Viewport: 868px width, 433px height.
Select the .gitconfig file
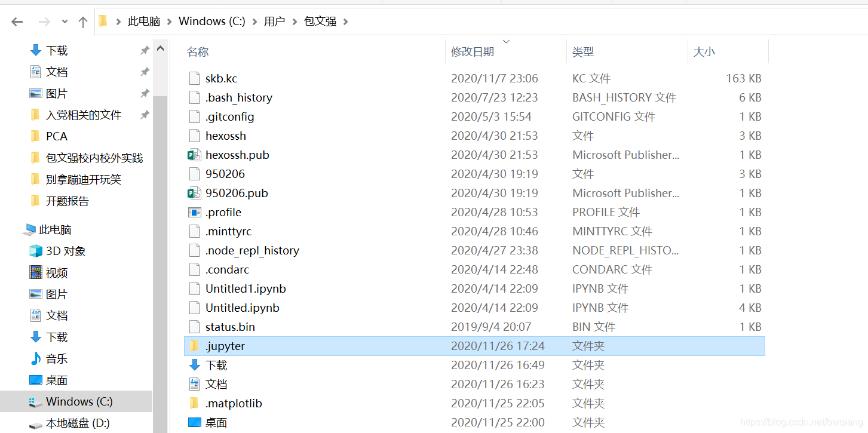click(230, 116)
